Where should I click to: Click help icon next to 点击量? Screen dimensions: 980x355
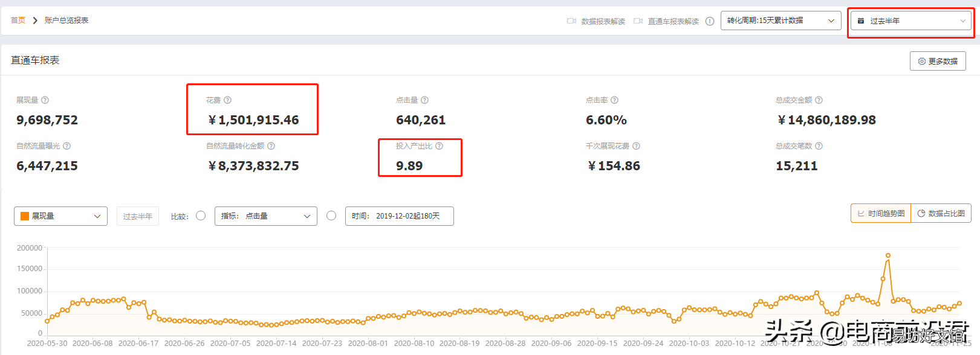pyautogui.click(x=424, y=100)
